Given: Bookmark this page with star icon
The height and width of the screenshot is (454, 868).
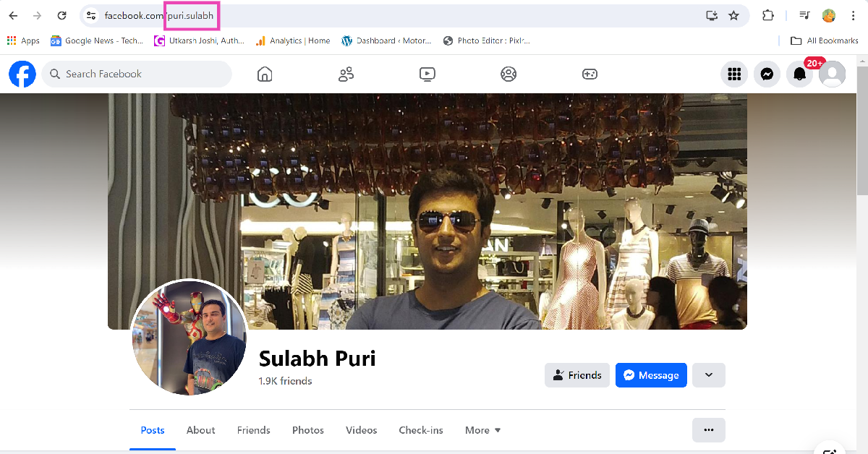Looking at the screenshot, I should 733,15.
